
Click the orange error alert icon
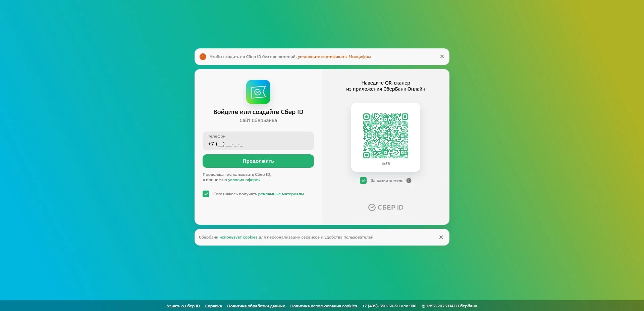coord(203,57)
